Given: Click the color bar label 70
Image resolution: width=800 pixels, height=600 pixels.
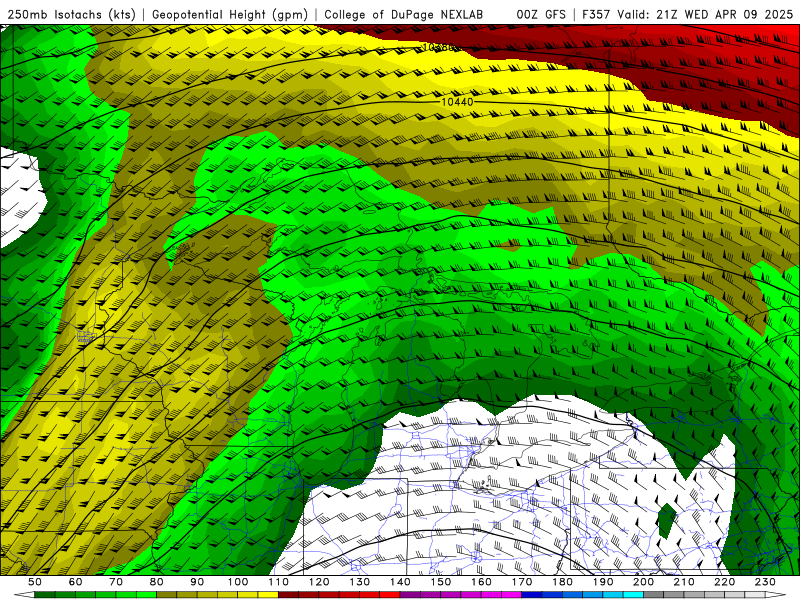Looking at the screenshot, I should click(x=116, y=582).
